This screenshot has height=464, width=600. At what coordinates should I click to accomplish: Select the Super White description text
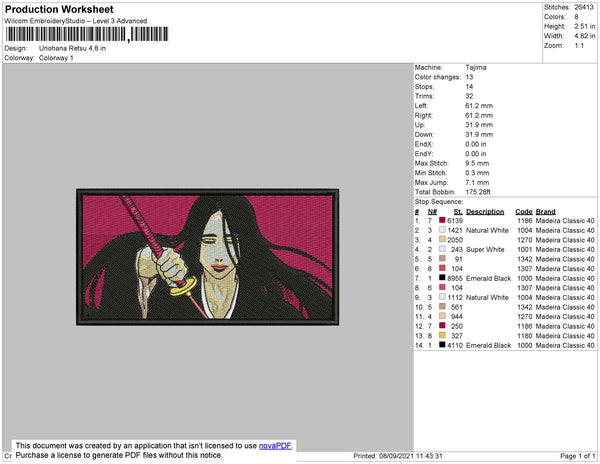[485, 249]
